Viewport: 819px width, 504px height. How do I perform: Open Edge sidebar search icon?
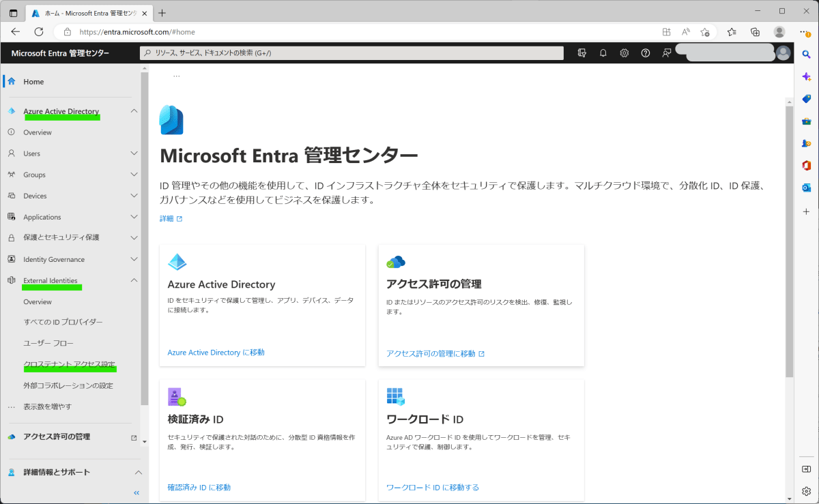coord(806,54)
